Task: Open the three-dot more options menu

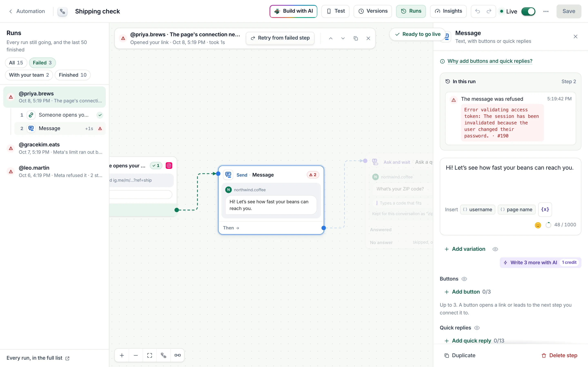Action: coord(546,11)
